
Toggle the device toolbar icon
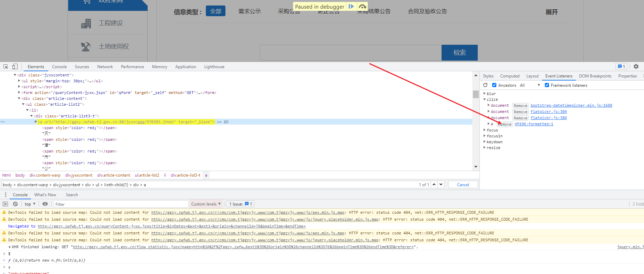pos(15,66)
